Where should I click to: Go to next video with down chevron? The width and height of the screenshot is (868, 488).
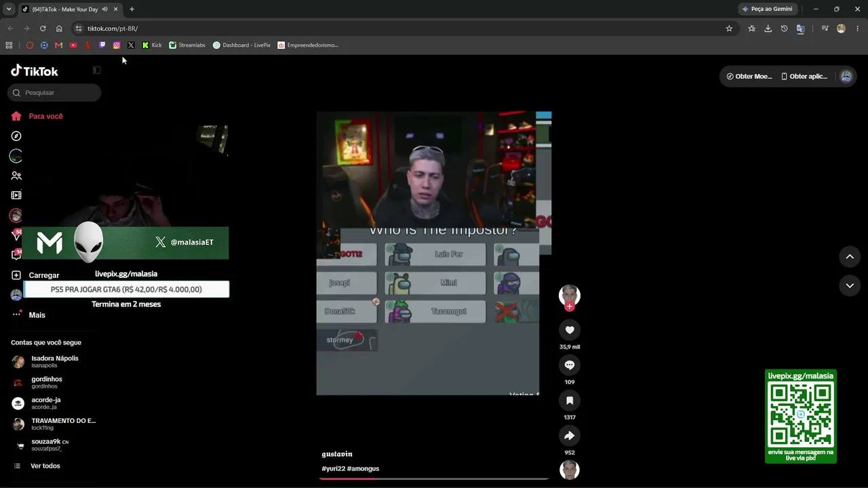[850, 285]
